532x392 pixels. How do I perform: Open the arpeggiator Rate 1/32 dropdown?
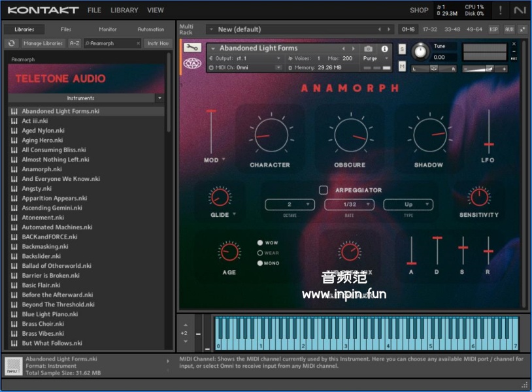(350, 204)
